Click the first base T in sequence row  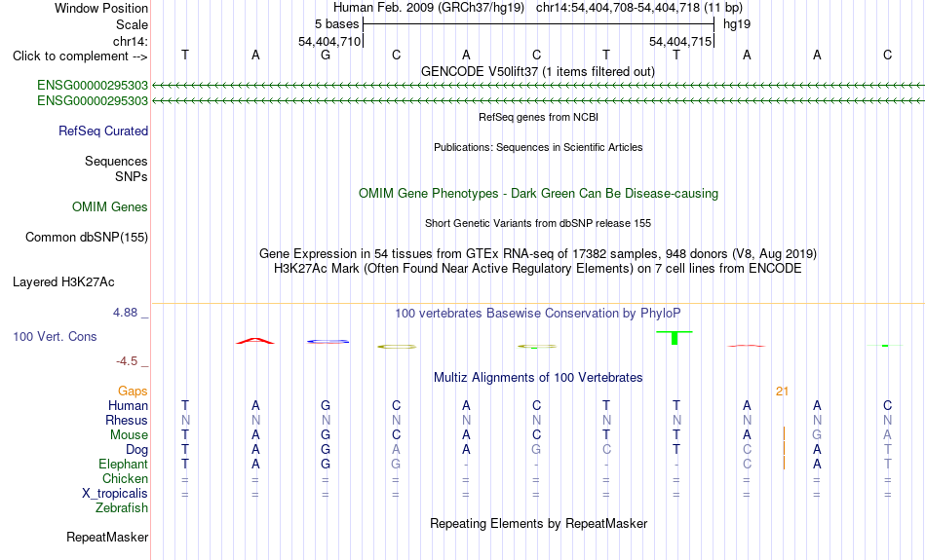(185, 55)
